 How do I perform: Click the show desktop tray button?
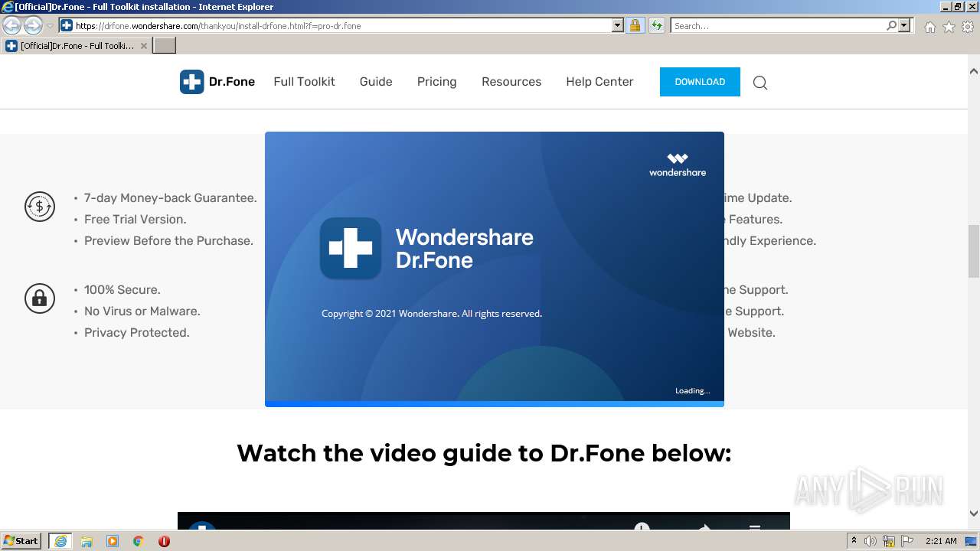click(x=972, y=541)
